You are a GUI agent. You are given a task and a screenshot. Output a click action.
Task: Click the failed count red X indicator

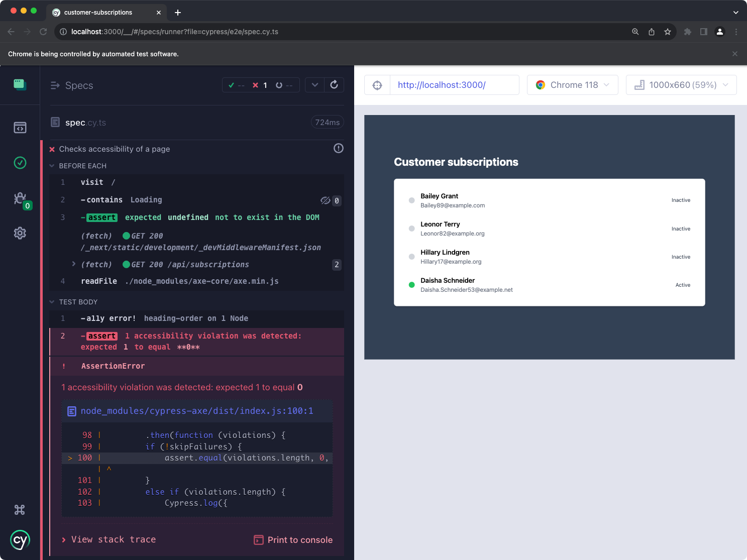click(x=260, y=85)
